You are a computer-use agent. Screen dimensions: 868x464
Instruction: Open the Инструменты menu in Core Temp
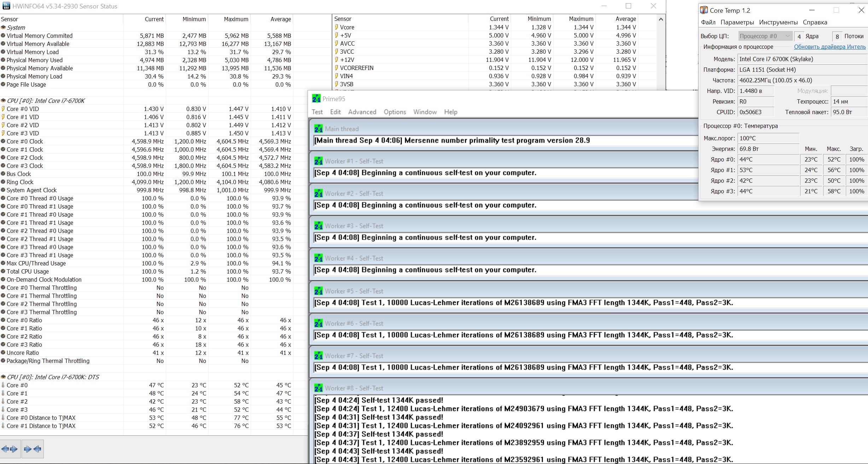click(778, 22)
